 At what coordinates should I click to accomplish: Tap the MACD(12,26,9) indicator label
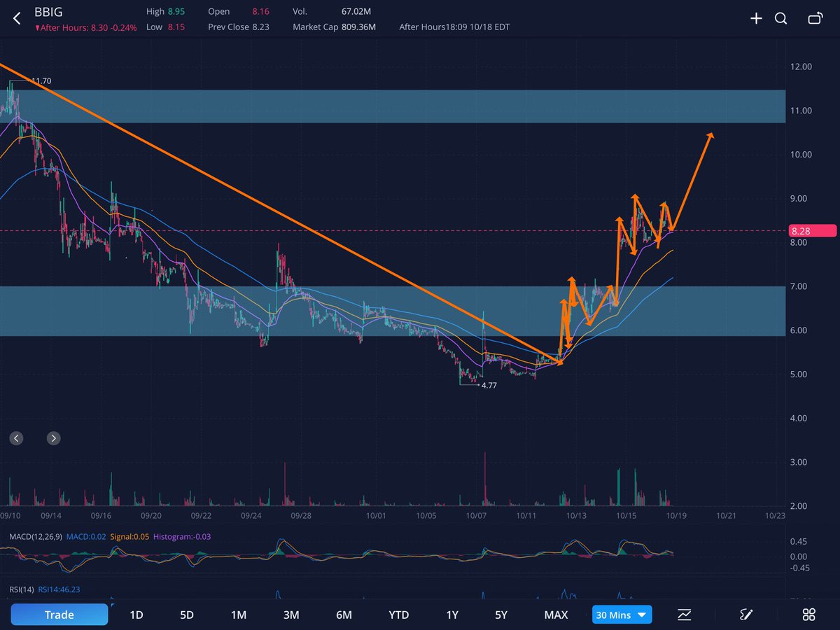click(x=36, y=536)
